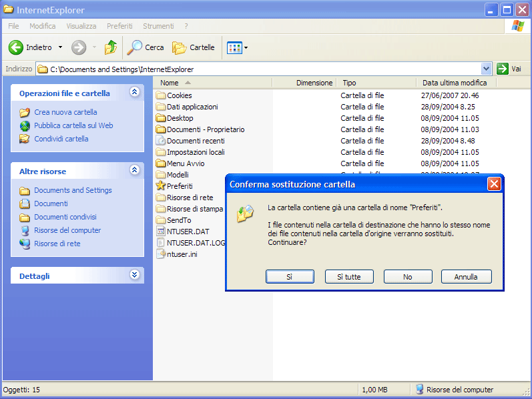
Task: Sort by the Dimensione column header
Action: pyautogui.click(x=304, y=83)
